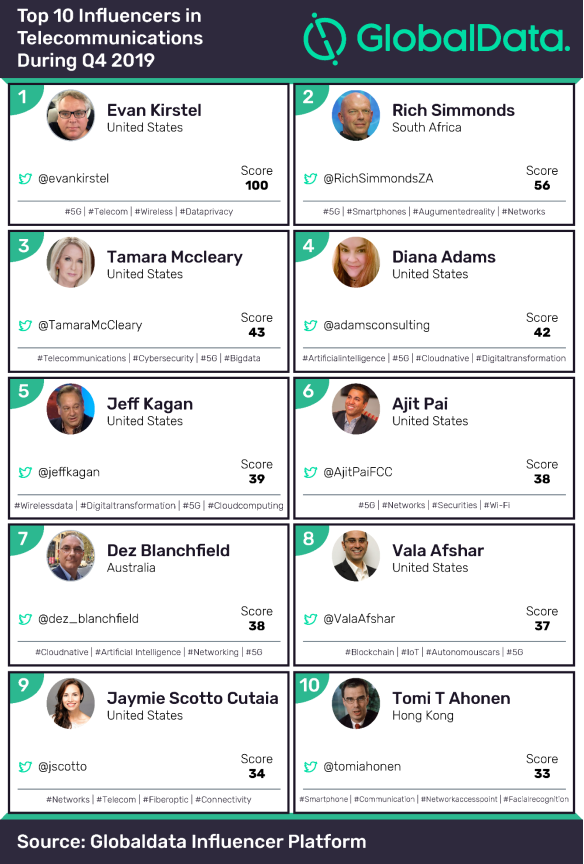Click the #Blockchain hashtag under Vala Afshar

coord(370,652)
